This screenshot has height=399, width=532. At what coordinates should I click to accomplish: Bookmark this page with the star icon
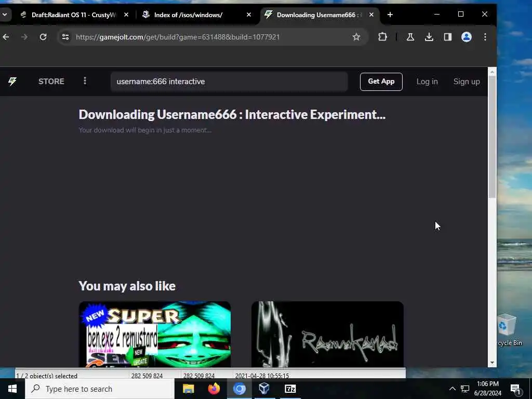click(x=356, y=37)
